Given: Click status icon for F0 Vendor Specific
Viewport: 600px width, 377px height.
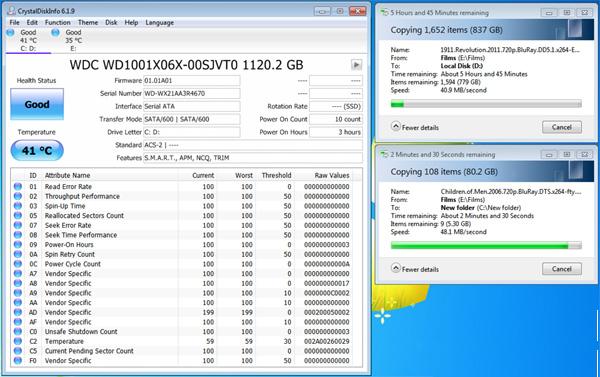Looking at the screenshot, I should pyautogui.click(x=18, y=361).
